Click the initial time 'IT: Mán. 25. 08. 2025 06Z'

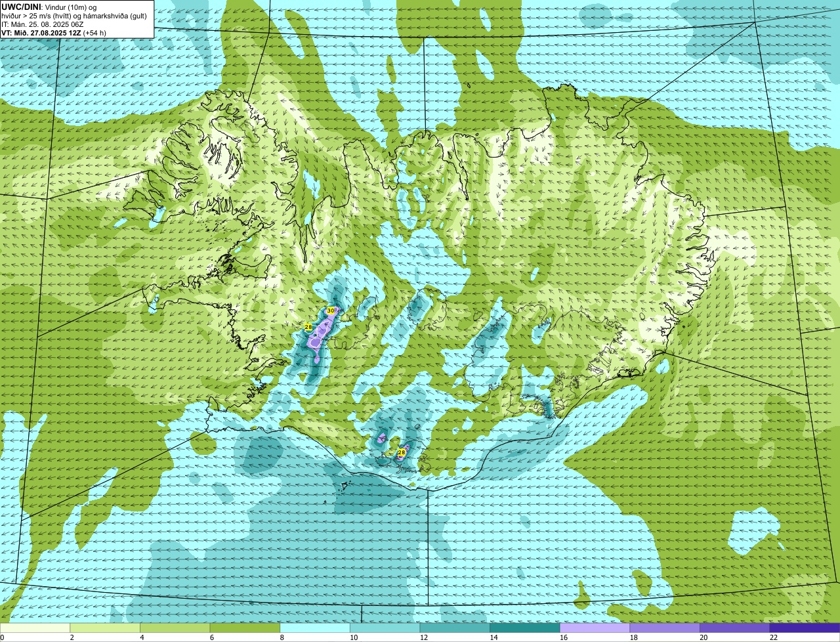(x=43, y=24)
